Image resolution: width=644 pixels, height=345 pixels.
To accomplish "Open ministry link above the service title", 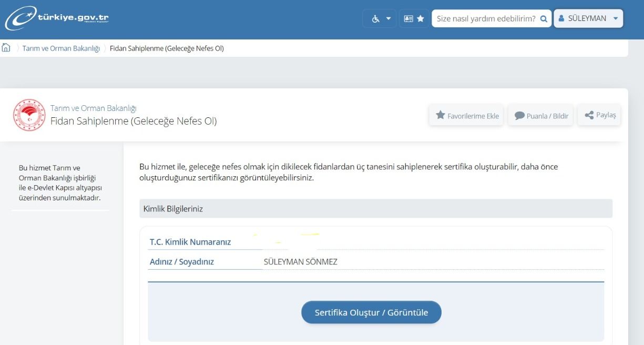I will click(93, 108).
